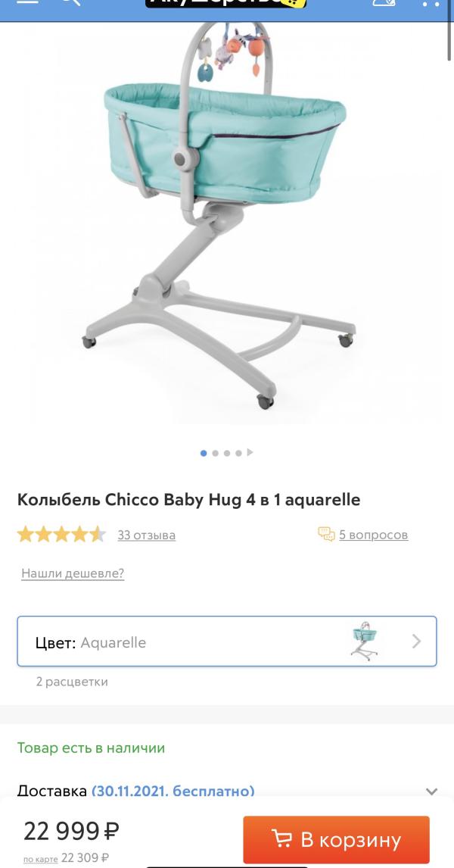Click the Нашли дешевле? link
This screenshot has height=868, width=454.
coord(73,573)
